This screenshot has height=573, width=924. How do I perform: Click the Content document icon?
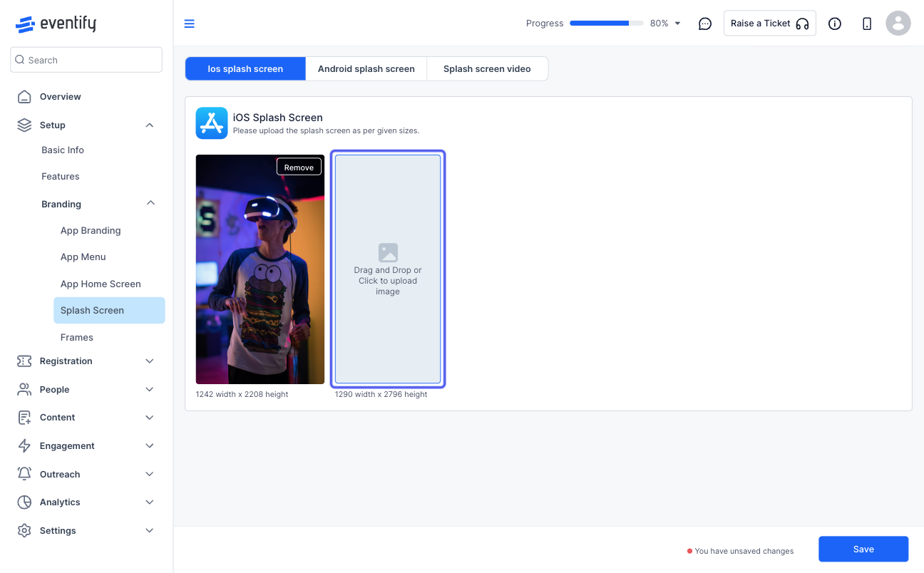(24, 418)
